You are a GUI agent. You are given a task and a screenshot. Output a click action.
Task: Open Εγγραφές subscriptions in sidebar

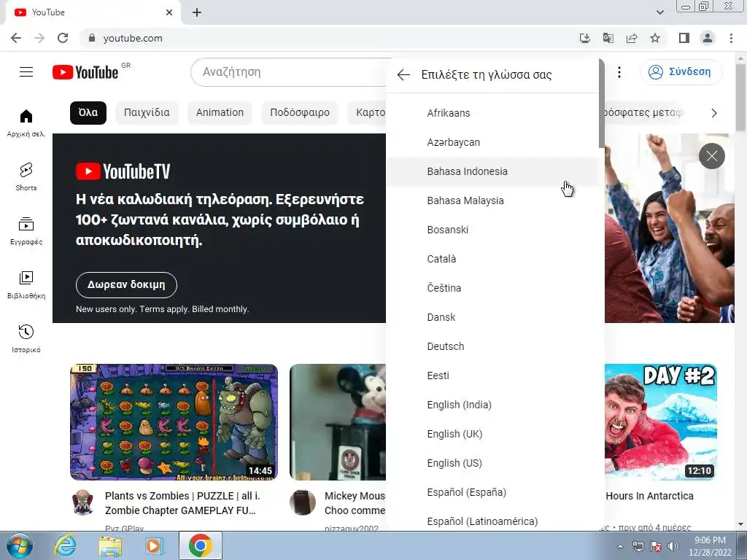pyautogui.click(x=26, y=231)
